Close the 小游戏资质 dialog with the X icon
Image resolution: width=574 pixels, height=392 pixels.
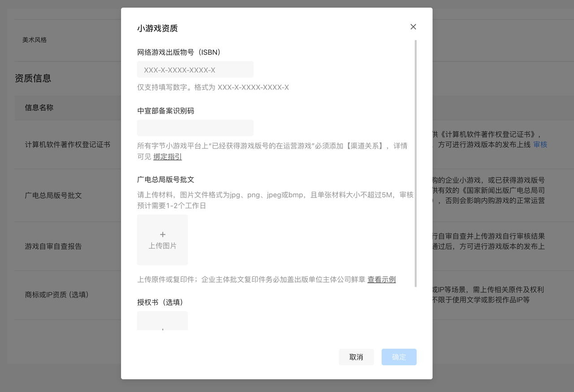click(x=413, y=26)
